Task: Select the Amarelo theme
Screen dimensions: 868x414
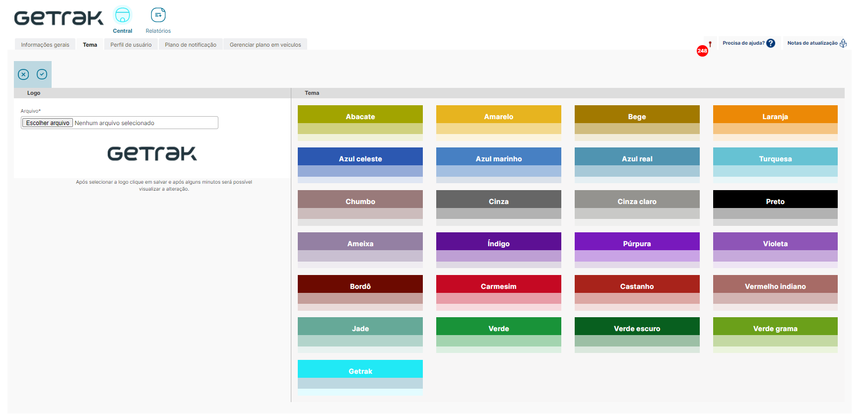Action: tap(499, 123)
